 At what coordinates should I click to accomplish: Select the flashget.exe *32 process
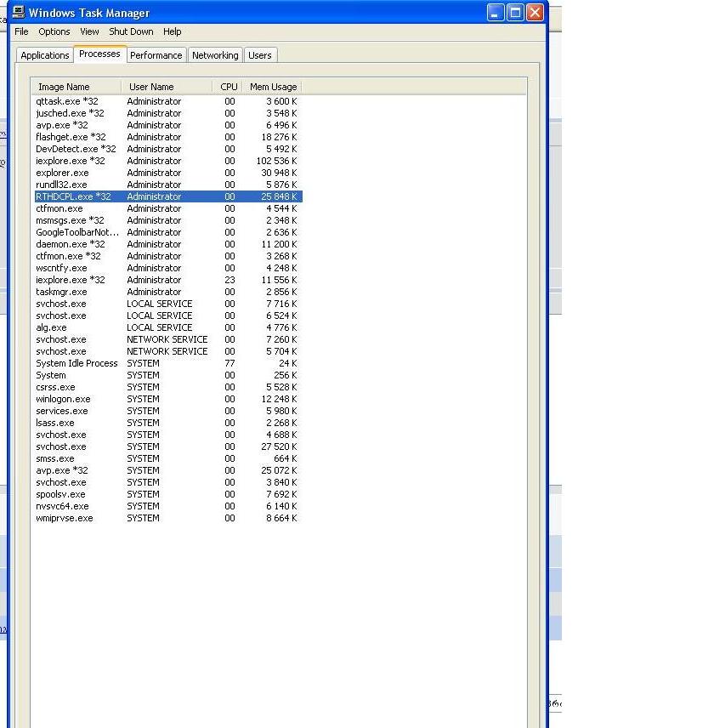168,137
